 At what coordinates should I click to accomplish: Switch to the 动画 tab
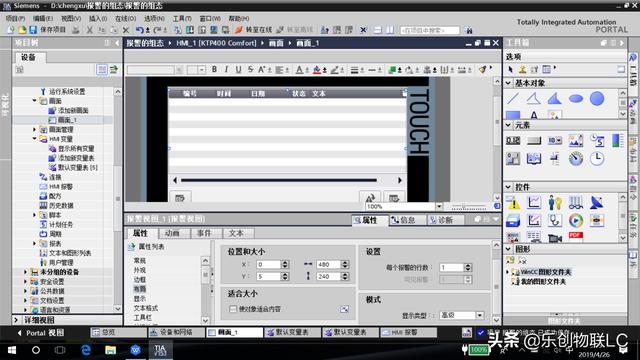tap(173, 233)
